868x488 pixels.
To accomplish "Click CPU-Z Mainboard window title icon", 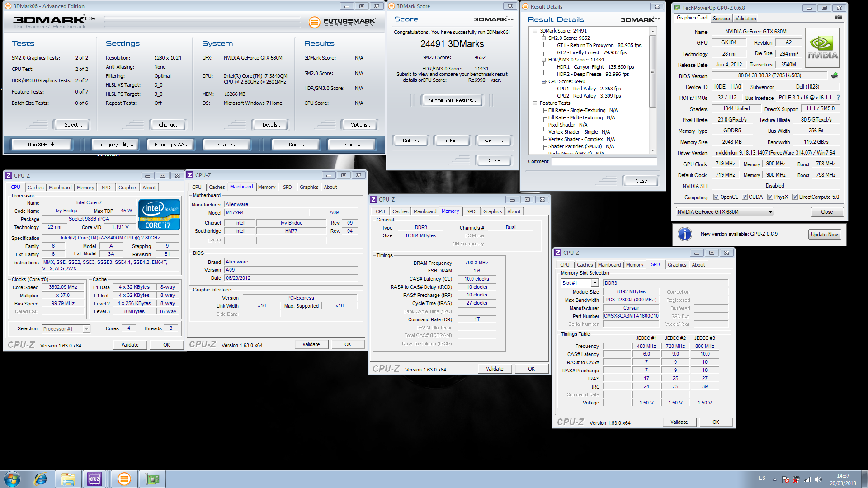I will (190, 175).
